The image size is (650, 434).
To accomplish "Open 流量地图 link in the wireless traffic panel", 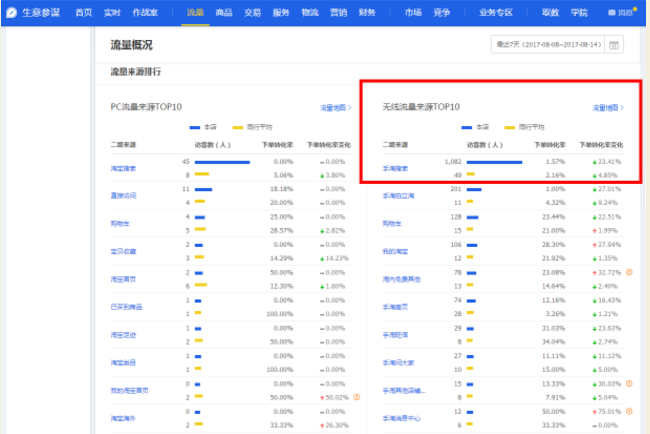I will 608,108.
